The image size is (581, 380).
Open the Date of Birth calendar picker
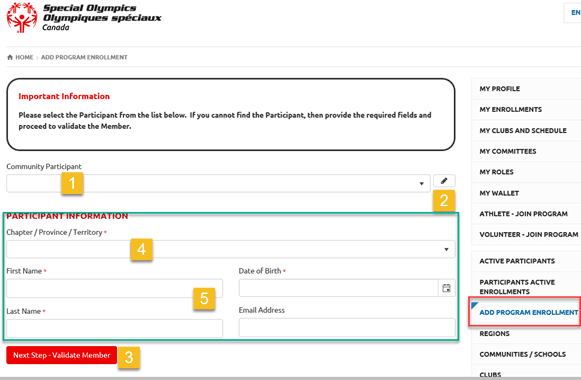tap(446, 288)
